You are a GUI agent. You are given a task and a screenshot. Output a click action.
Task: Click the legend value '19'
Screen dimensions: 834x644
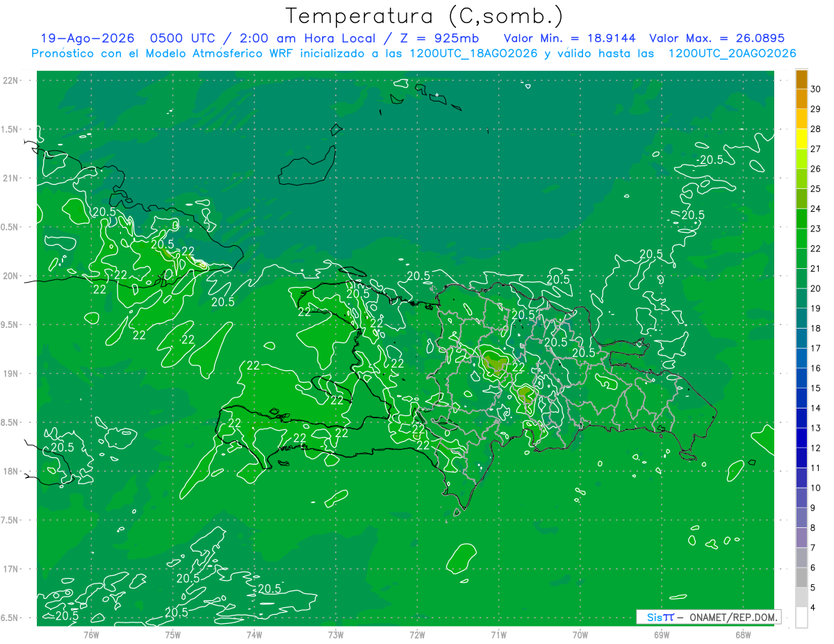pos(816,308)
